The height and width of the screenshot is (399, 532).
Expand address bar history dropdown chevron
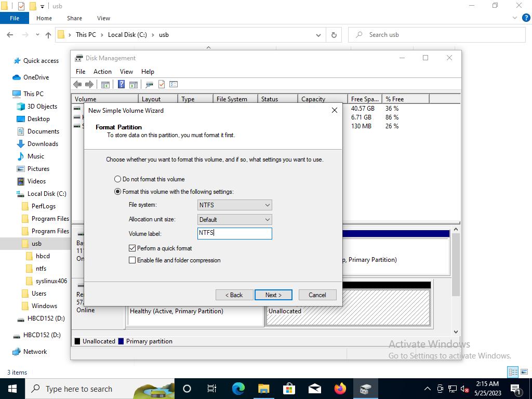[318, 35]
